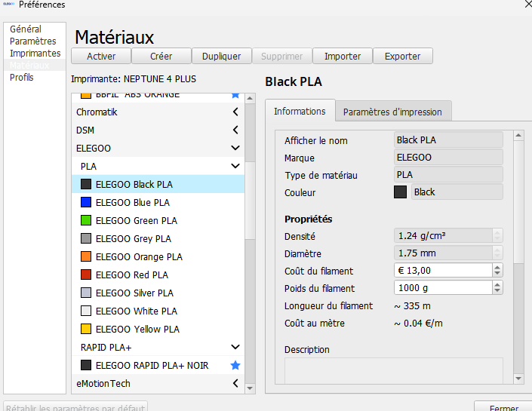The image size is (532, 411).
Task: Expand the DSM brand chevron
Action: click(x=235, y=130)
